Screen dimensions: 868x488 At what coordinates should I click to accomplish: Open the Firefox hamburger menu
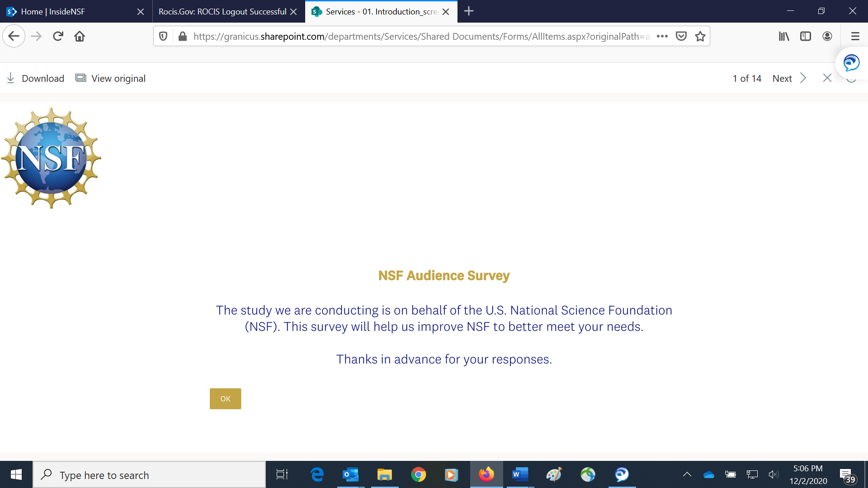pos(855,36)
